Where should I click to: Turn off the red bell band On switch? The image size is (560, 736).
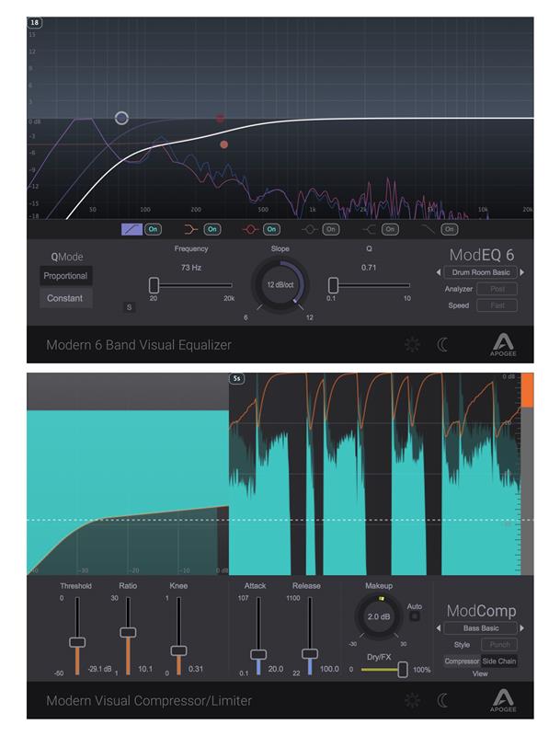click(x=271, y=229)
